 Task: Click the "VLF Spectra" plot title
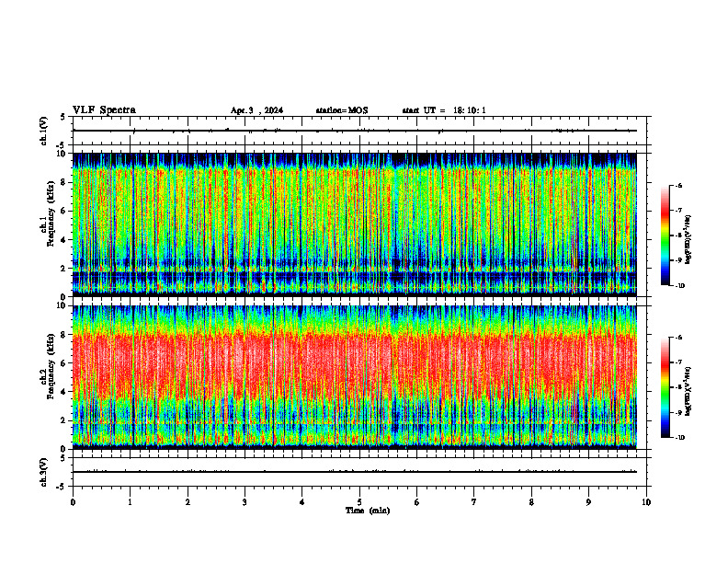(104, 110)
